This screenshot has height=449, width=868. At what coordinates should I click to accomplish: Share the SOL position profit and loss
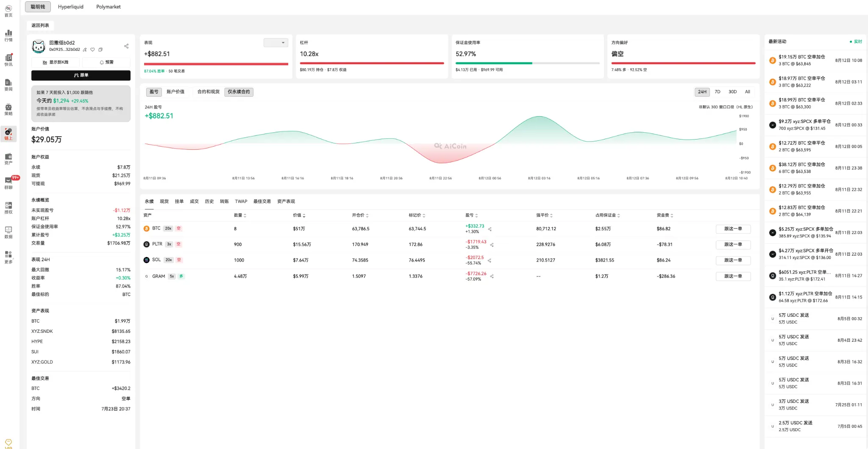pyautogui.click(x=490, y=260)
